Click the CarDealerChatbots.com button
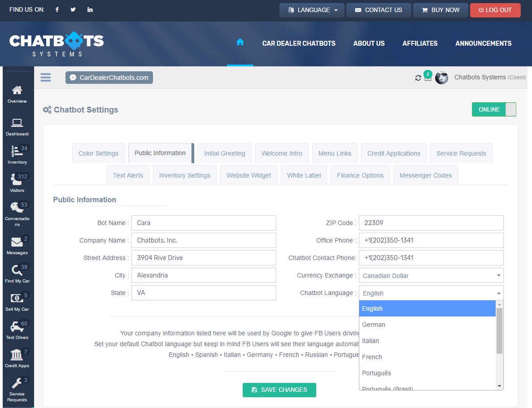Screen dimensions: 532x408 pos(109,77)
